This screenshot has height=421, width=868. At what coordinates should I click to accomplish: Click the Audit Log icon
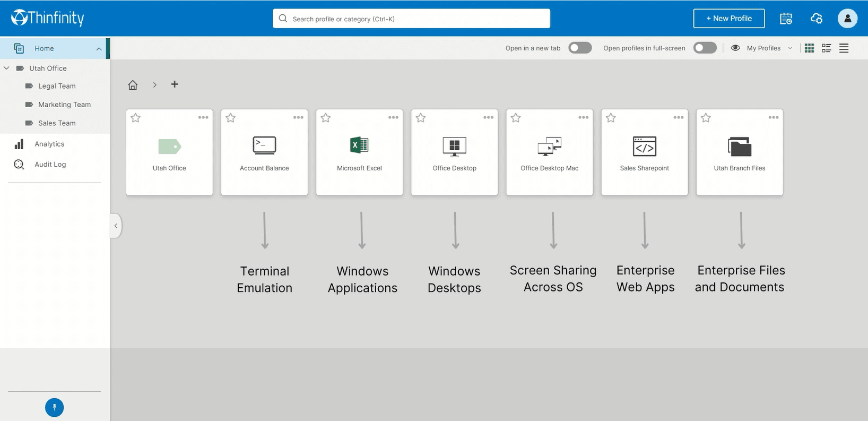coord(19,165)
